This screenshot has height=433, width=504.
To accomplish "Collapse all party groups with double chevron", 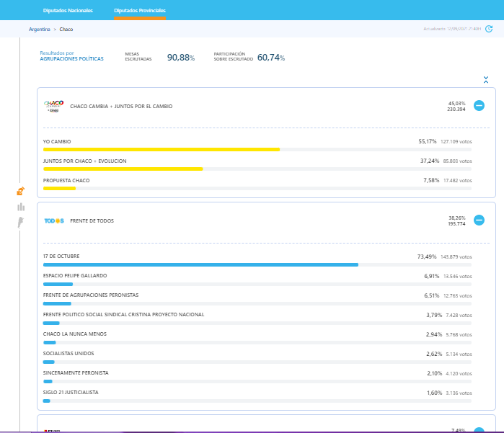I will pyautogui.click(x=486, y=79).
